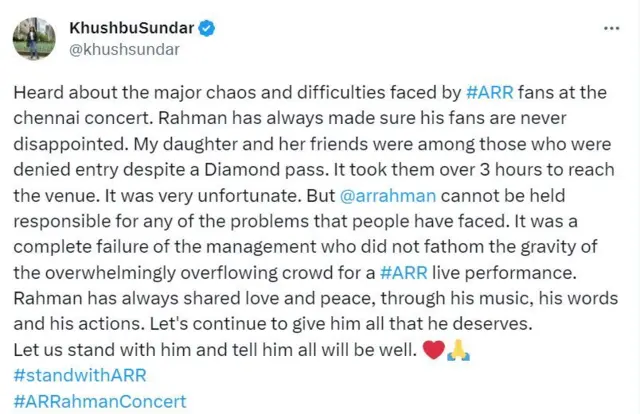This screenshot has width=640, height=414.
Task: Open the tweet's more options ellipsis
Action: pos(611,28)
